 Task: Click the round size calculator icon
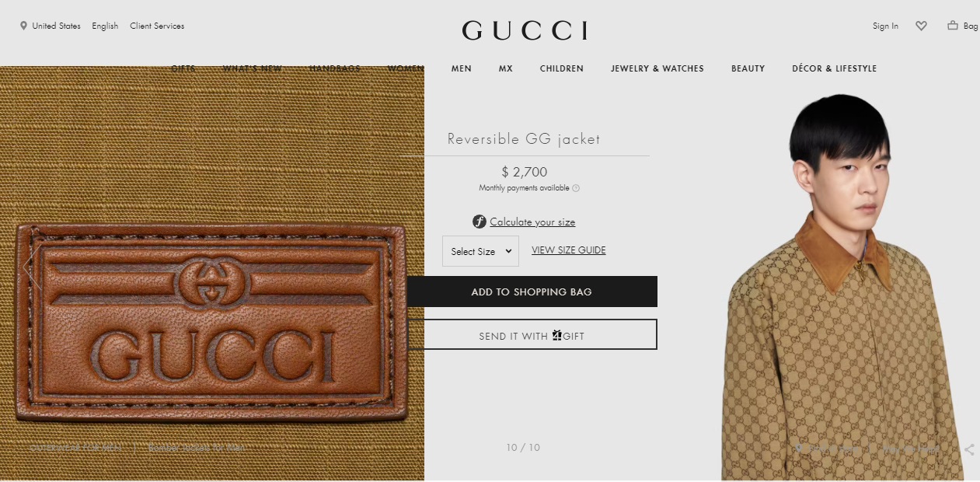click(x=480, y=222)
